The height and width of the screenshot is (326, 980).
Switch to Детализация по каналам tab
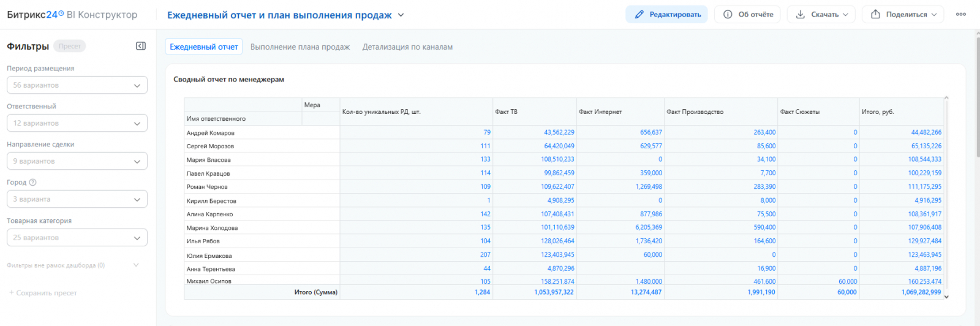[x=407, y=47]
